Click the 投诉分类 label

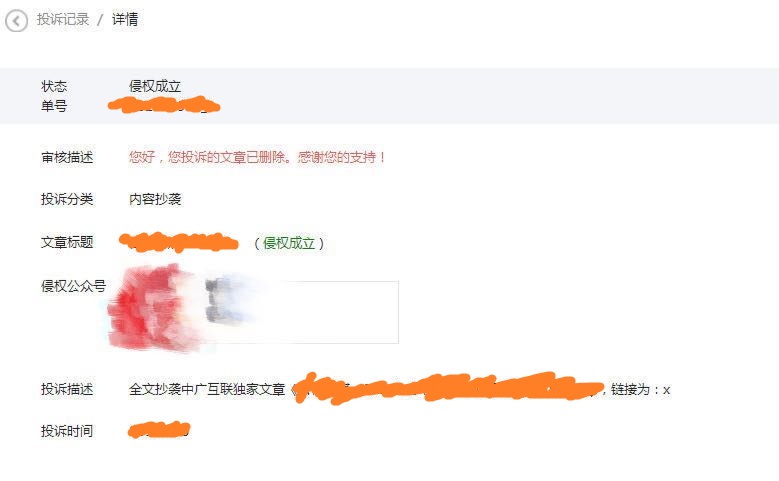click(67, 199)
